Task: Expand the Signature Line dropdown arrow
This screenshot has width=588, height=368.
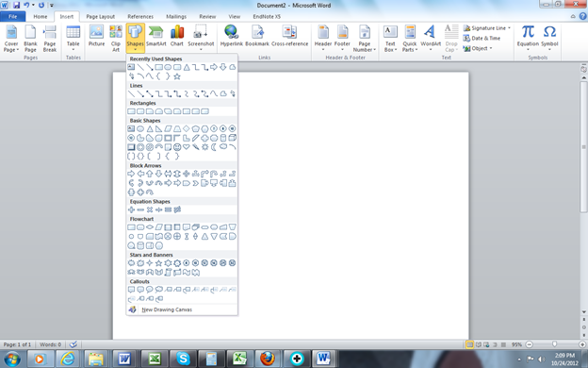Action: pyautogui.click(x=509, y=28)
